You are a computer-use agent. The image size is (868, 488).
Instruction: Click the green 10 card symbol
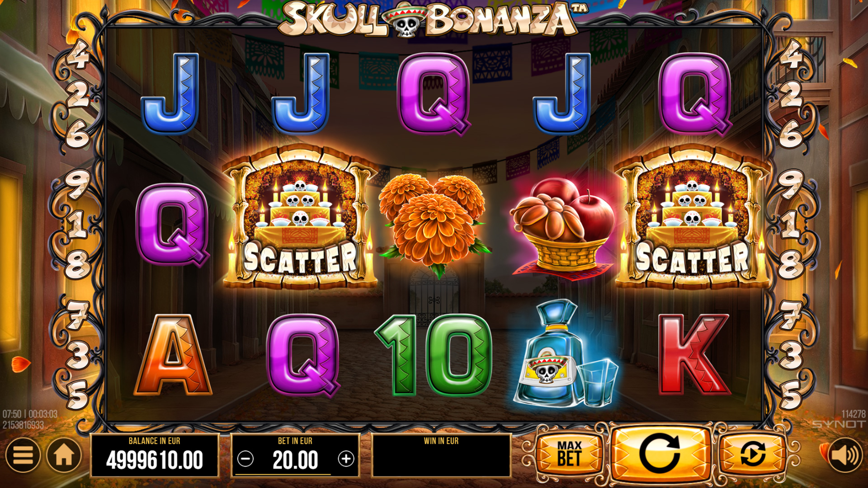(434, 355)
